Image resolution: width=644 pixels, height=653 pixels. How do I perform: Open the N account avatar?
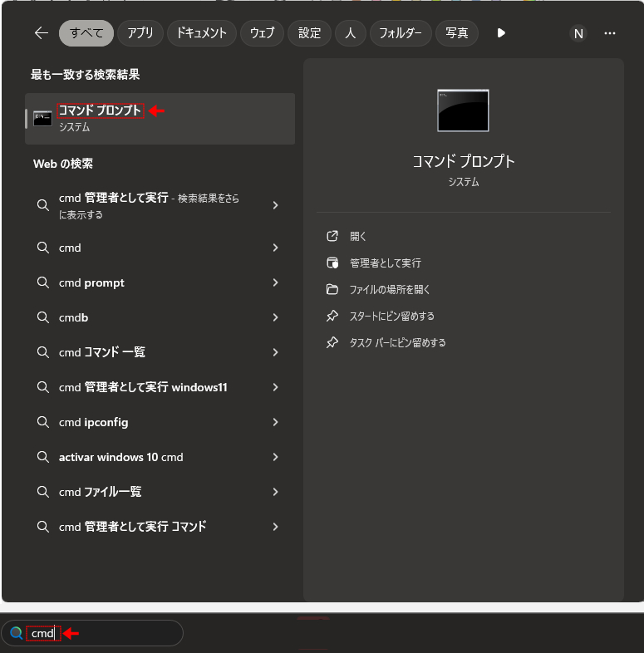click(578, 33)
